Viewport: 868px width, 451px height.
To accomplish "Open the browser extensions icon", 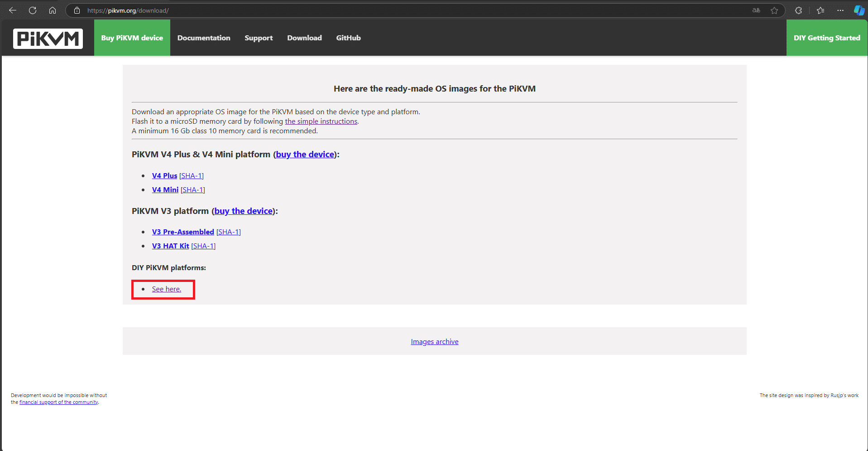I will coord(799,10).
